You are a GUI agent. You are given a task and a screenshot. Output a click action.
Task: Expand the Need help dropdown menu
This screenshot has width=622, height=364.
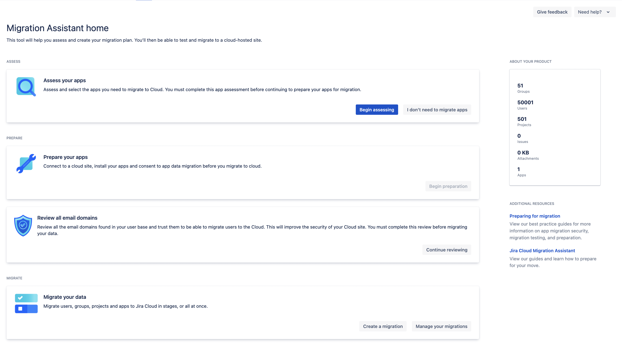pos(594,12)
